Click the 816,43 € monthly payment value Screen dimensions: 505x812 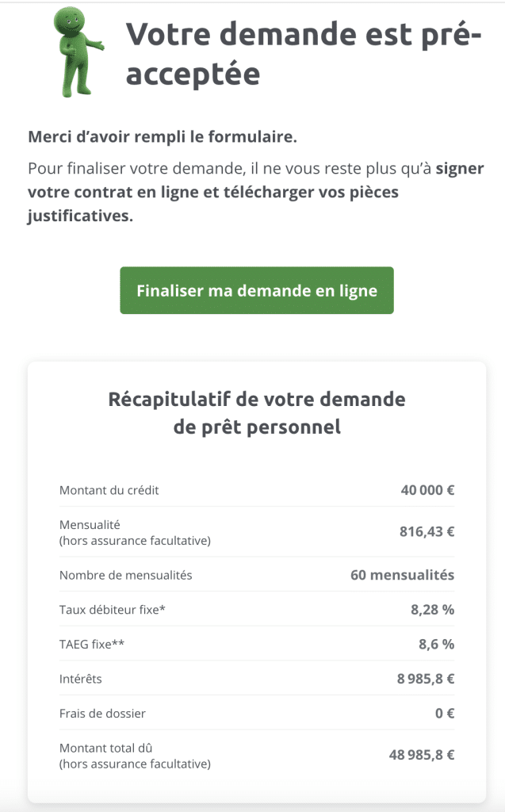click(x=427, y=532)
